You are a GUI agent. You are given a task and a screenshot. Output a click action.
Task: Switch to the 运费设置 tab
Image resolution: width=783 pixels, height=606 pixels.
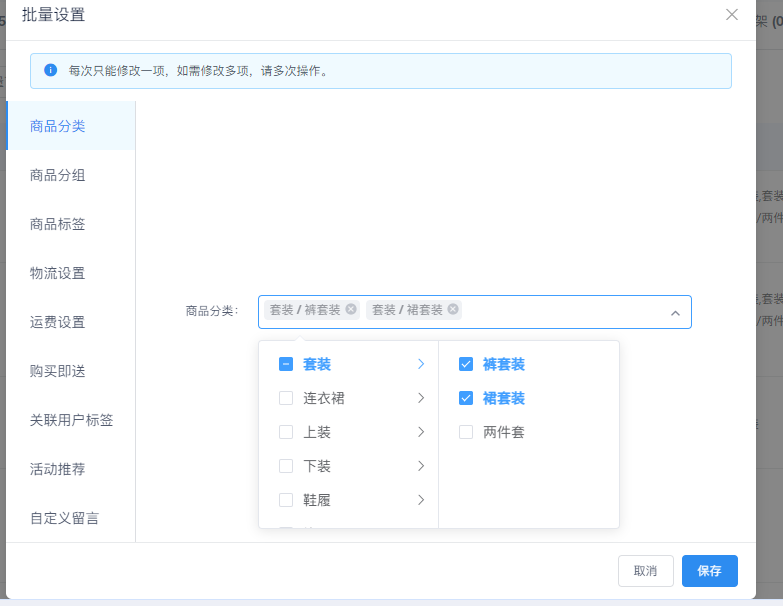70,321
